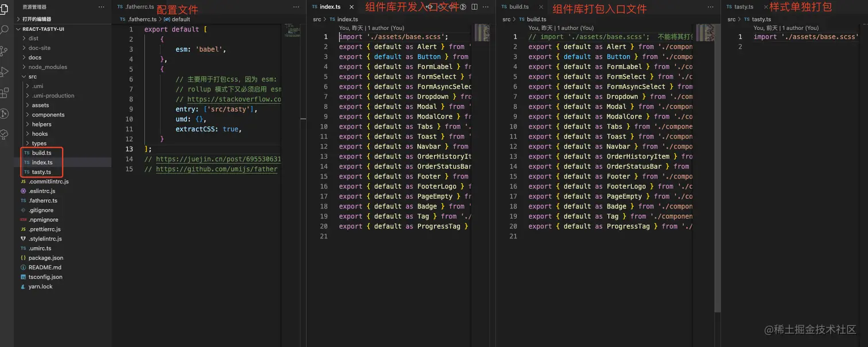Image resolution: width=868 pixels, height=347 pixels.
Task: Click the .fatherrc.ts editor minimap
Action: 293,32
